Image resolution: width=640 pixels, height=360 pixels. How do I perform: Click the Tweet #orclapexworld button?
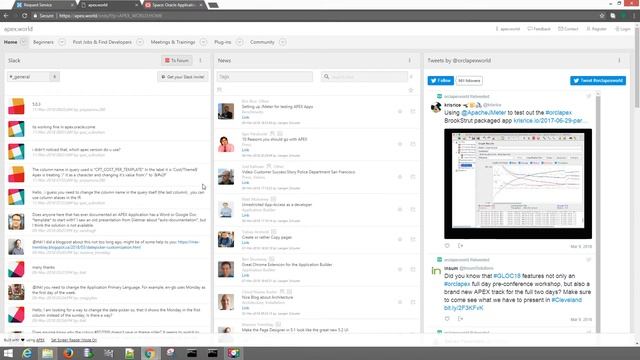tap(598, 80)
